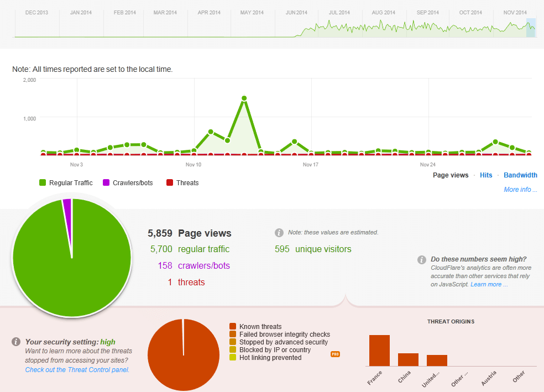Click the Nov 10 axis label

coord(193,164)
